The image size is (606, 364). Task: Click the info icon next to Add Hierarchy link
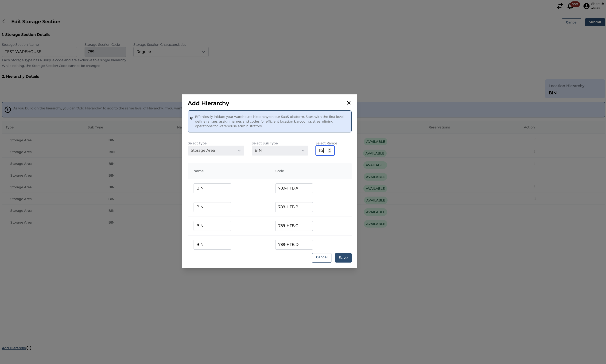click(x=29, y=348)
